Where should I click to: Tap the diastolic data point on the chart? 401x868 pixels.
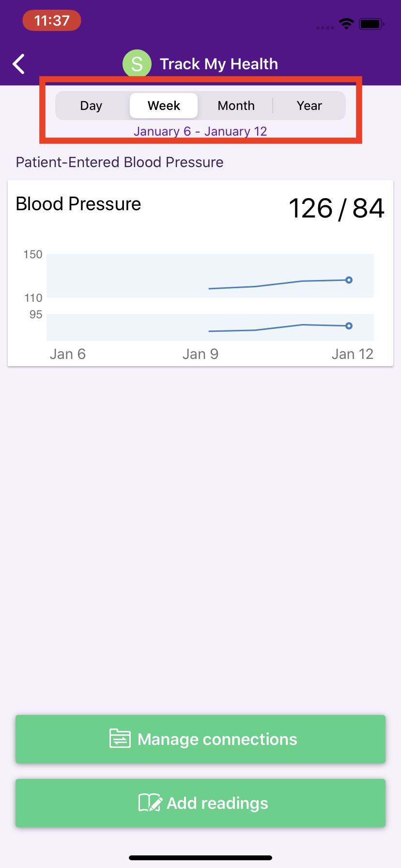[x=349, y=326]
